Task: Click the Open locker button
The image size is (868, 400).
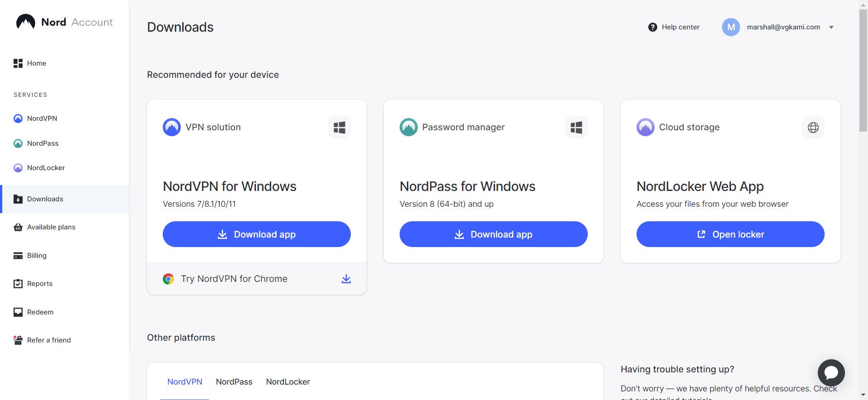Action: (x=731, y=234)
